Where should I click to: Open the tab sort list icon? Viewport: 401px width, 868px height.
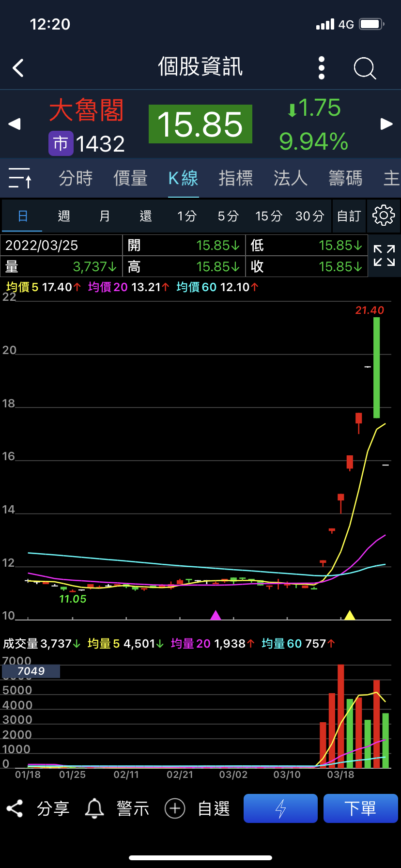pyautogui.click(x=20, y=178)
